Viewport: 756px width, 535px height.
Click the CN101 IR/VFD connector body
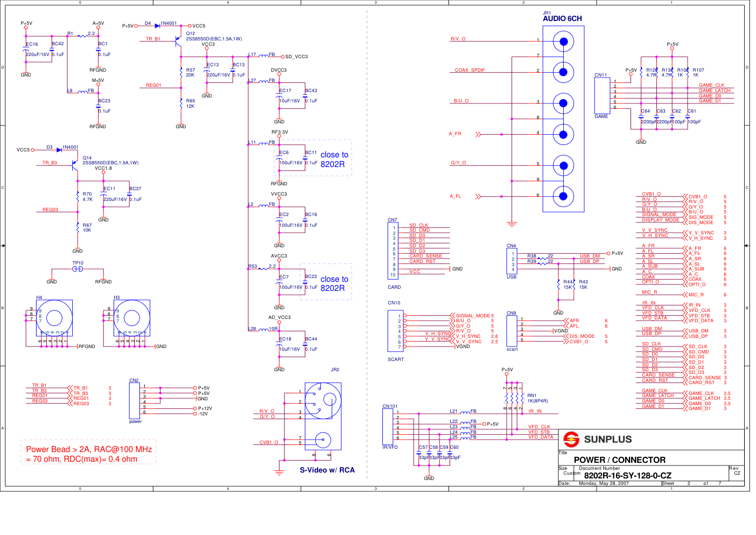pyautogui.click(x=388, y=427)
